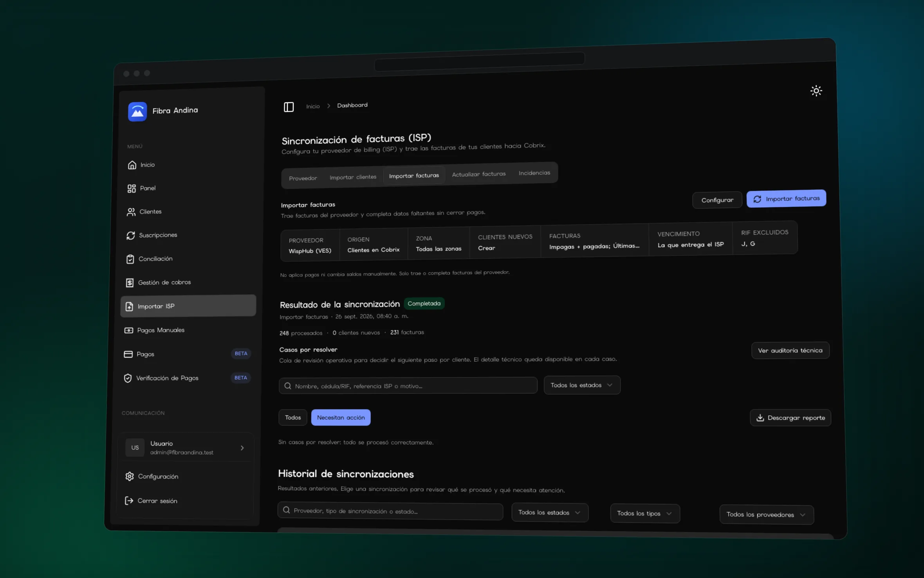
Task: Select the Importar facturas tab
Action: tap(414, 176)
